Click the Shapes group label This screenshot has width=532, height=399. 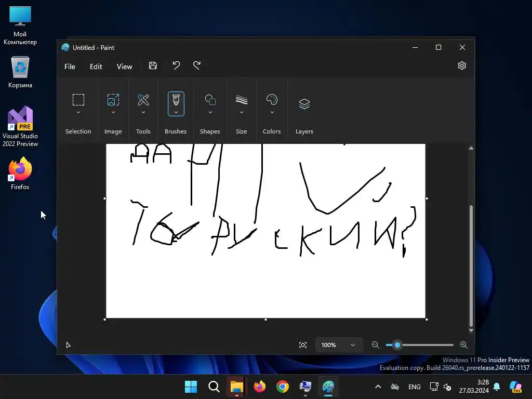tap(210, 131)
